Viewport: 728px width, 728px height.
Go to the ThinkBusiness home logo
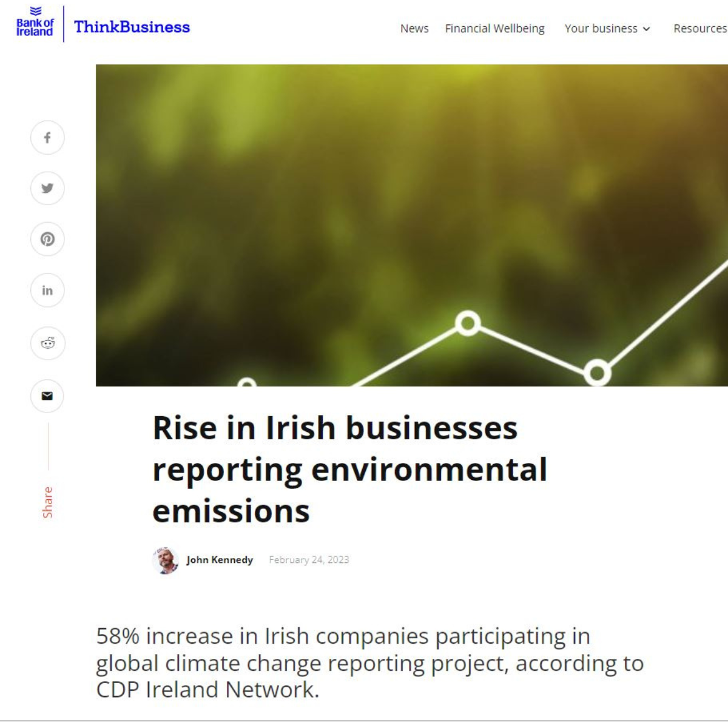pos(132,27)
